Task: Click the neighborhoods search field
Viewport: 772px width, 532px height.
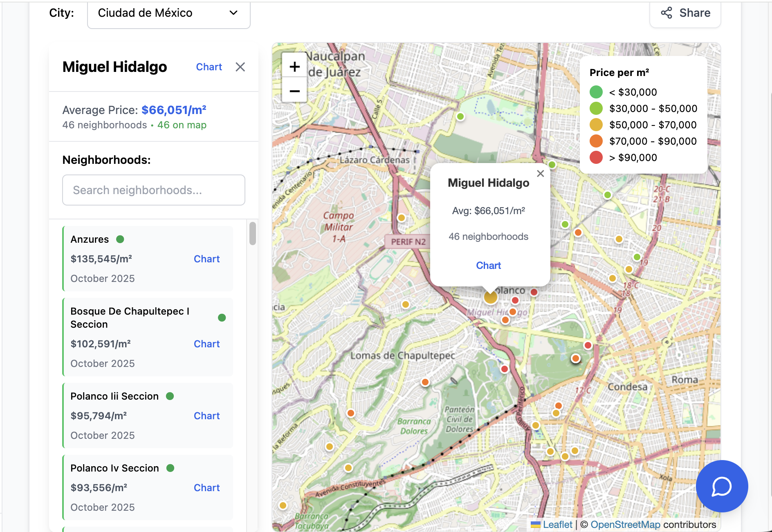Action: (153, 190)
